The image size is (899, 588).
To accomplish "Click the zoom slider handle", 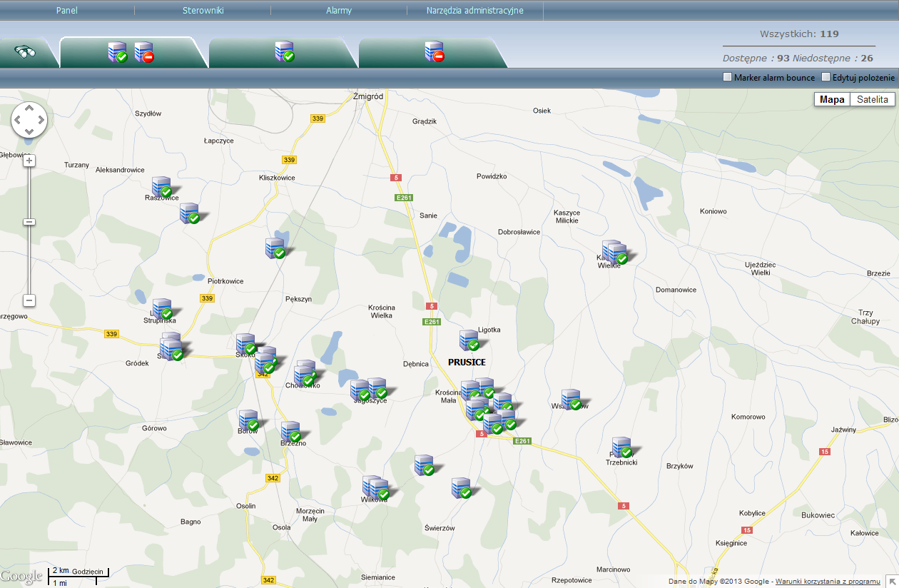I will coord(29,222).
